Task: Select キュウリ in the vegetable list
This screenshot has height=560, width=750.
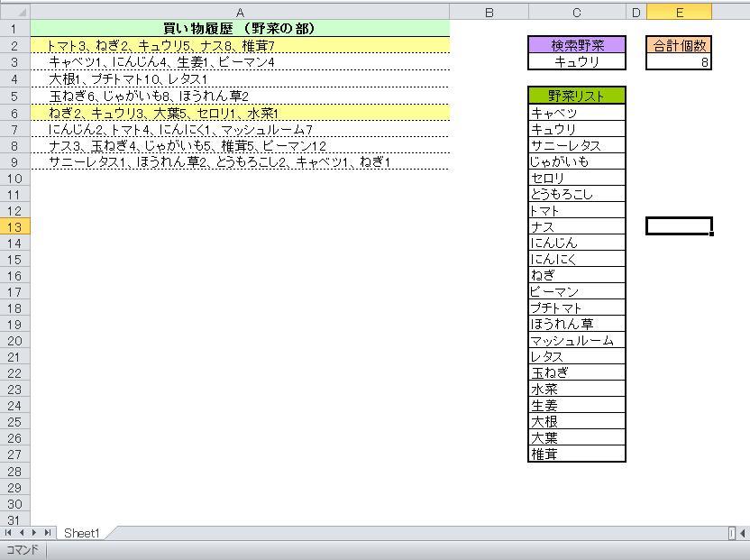Action: (577, 129)
